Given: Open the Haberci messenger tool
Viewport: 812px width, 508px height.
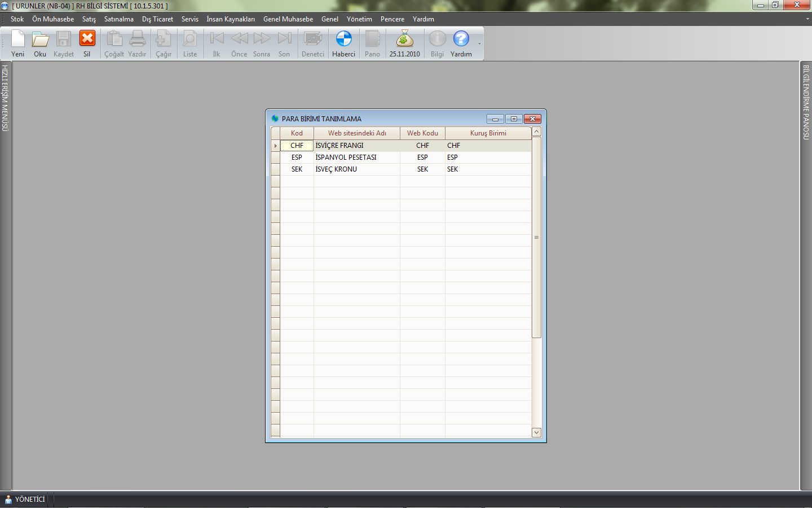Looking at the screenshot, I should 343,43.
